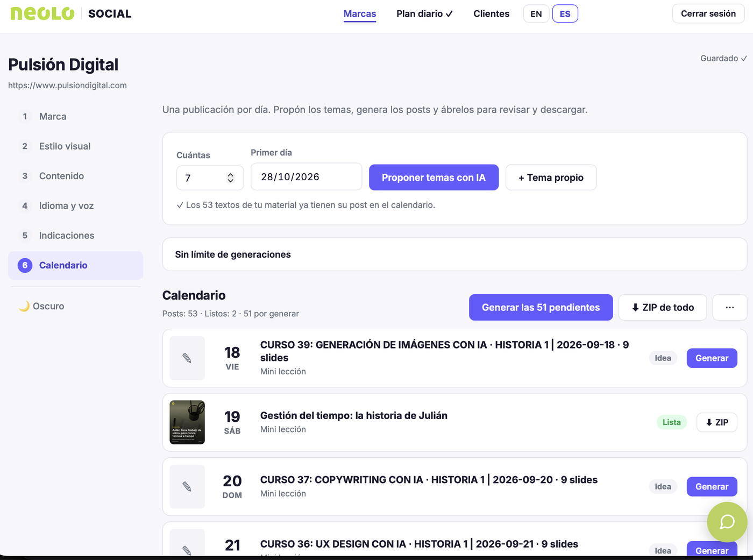The width and height of the screenshot is (753, 560).
Task: Open the pulsiondigital.com URL
Action: tap(67, 86)
